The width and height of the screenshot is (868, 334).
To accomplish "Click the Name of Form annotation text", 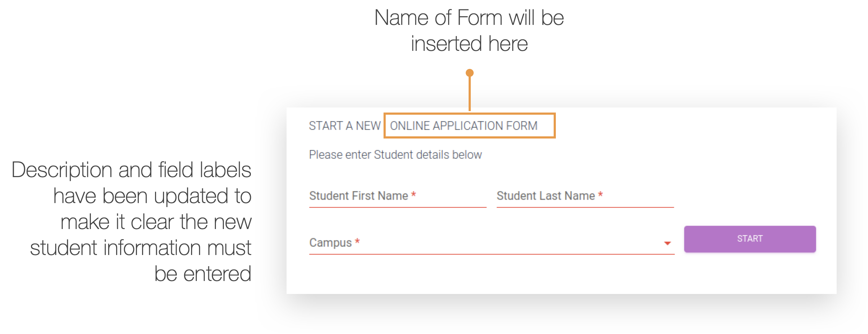I will click(469, 18).
